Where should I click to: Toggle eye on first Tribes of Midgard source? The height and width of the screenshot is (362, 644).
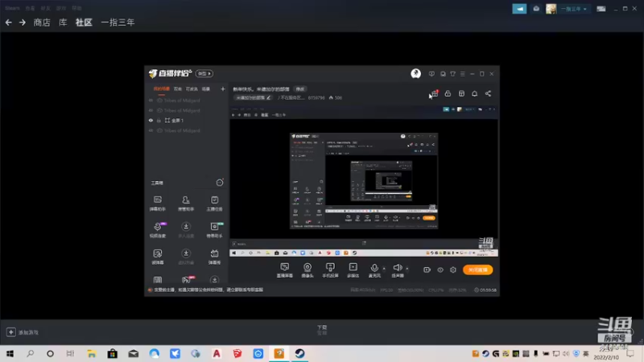point(151,100)
